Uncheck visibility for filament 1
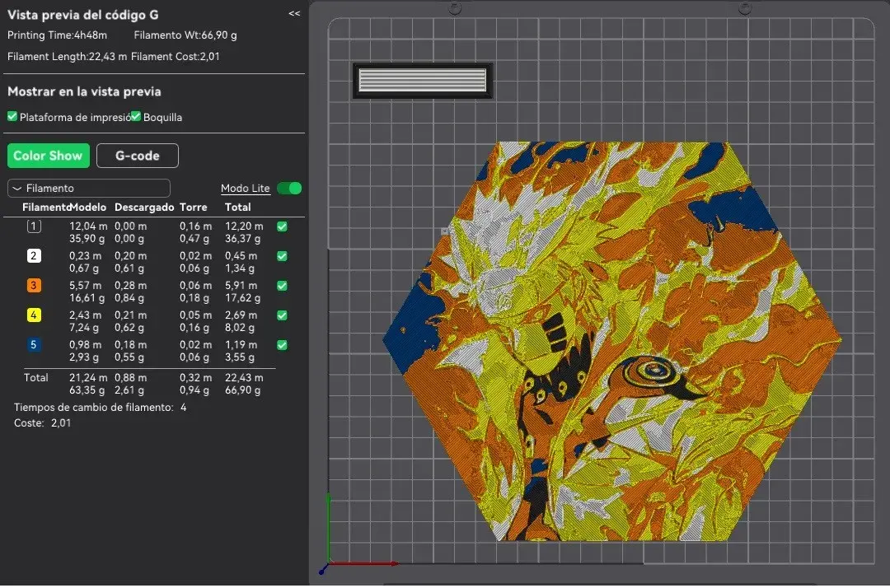The width and height of the screenshot is (890, 588). tap(282, 226)
